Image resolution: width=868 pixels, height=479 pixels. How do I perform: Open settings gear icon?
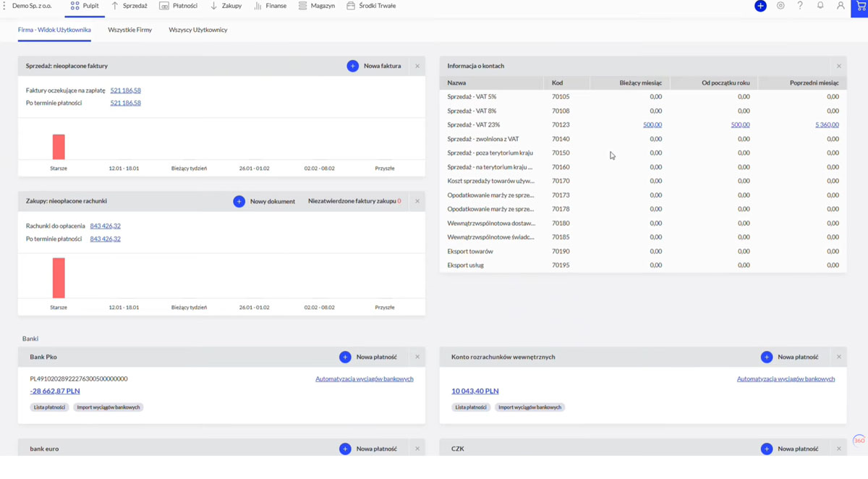click(x=780, y=6)
